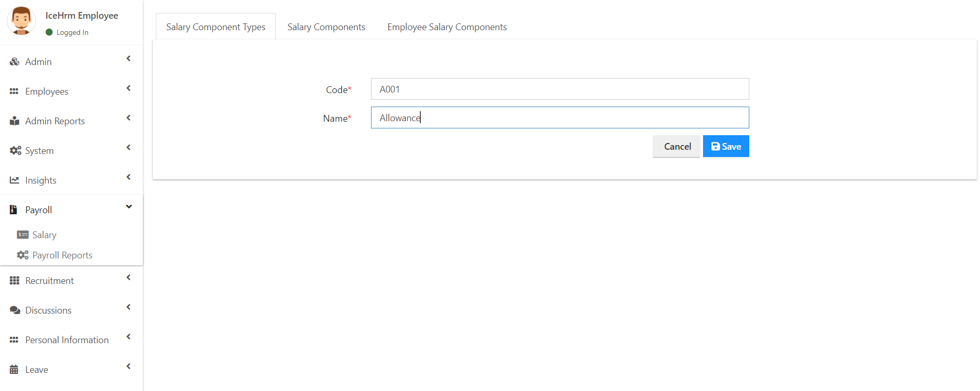The image size is (980, 391).
Task: Open the Admin Reports sidebar menu
Action: (x=71, y=121)
